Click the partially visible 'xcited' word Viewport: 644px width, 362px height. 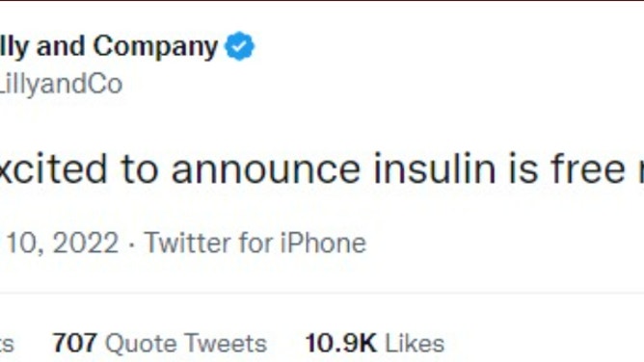[53, 168]
